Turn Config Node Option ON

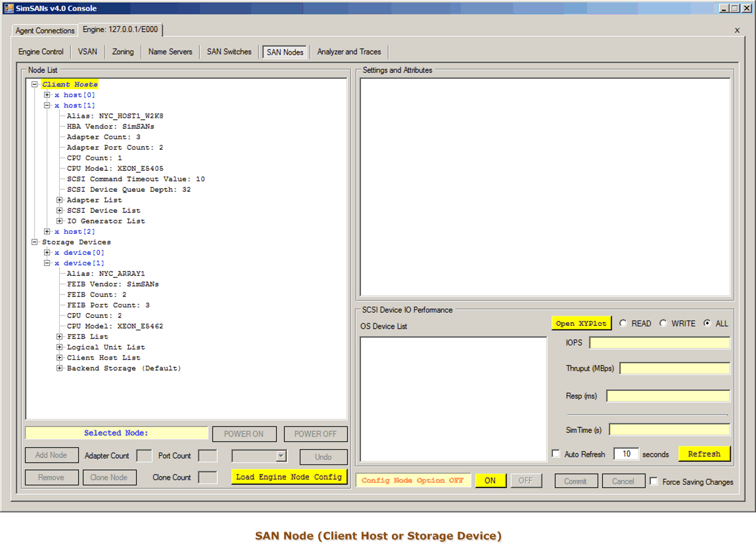(490, 480)
